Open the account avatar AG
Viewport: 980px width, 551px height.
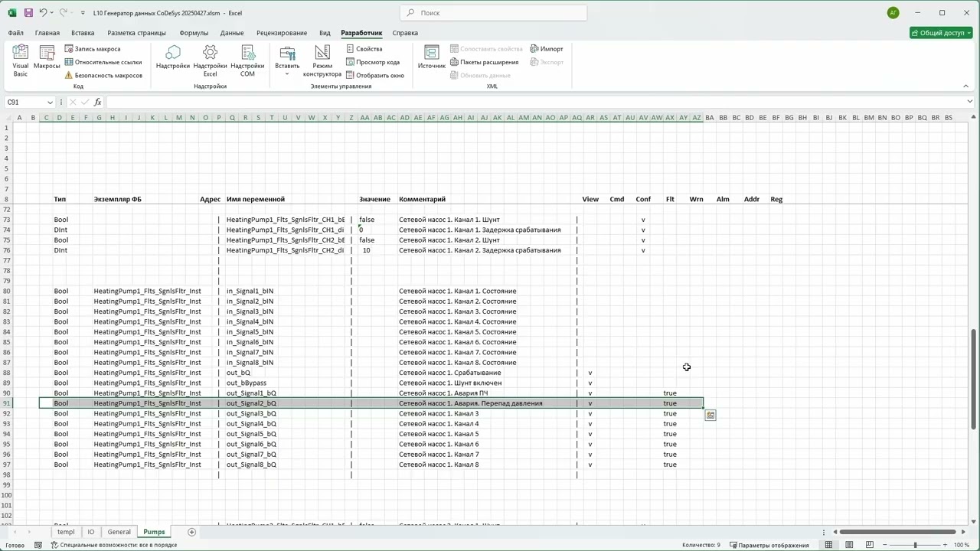(x=893, y=13)
